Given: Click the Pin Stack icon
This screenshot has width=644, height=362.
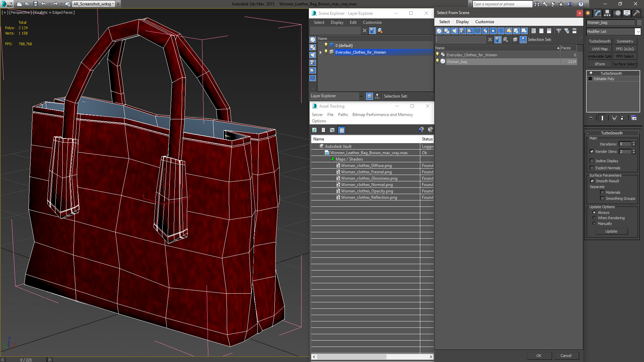Looking at the screenshot, I should (591, 118).
